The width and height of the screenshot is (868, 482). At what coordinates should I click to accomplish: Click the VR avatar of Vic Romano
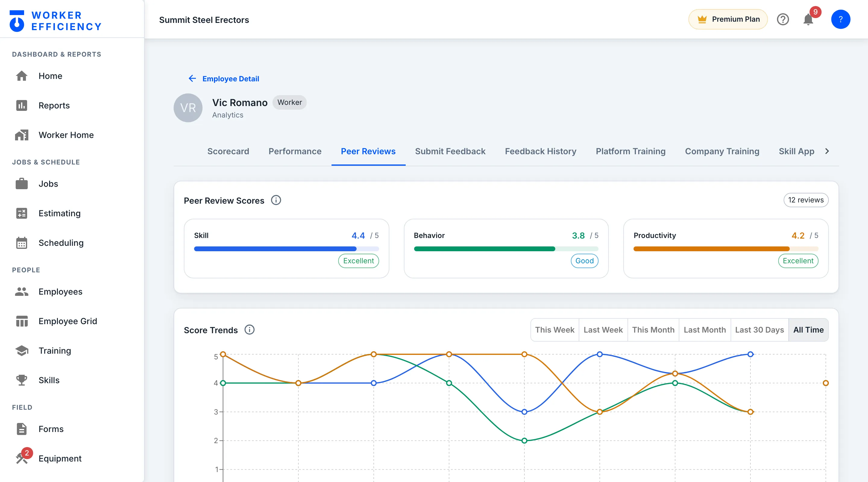pyautogui.click(x=188, y=108)
